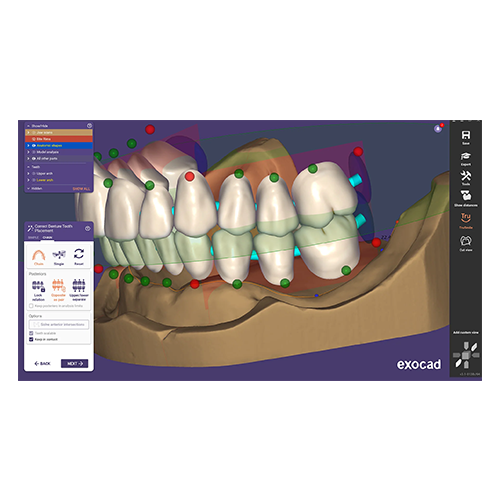This screenshot has height=500, width=500.
Task: Collapse the Teeth section
Action: (x=28, y=167)
